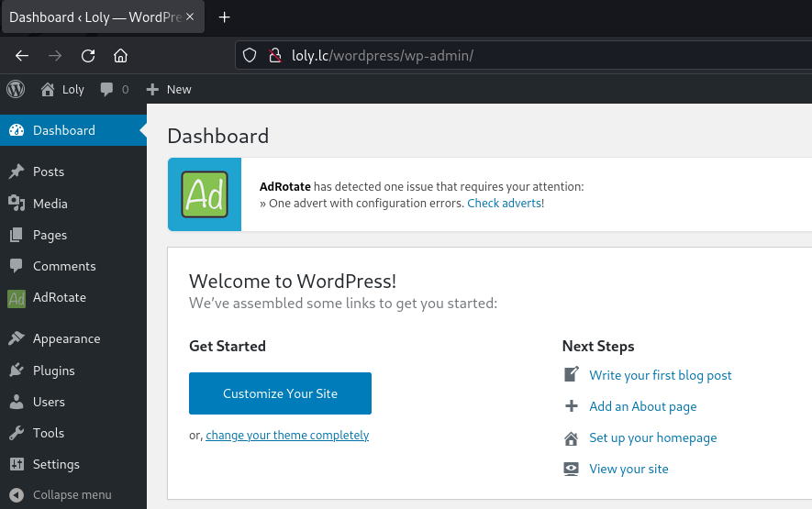Click the collapse menu arrow icon
812x509 pixels.
pyautogui.click(x=17, y=495)
